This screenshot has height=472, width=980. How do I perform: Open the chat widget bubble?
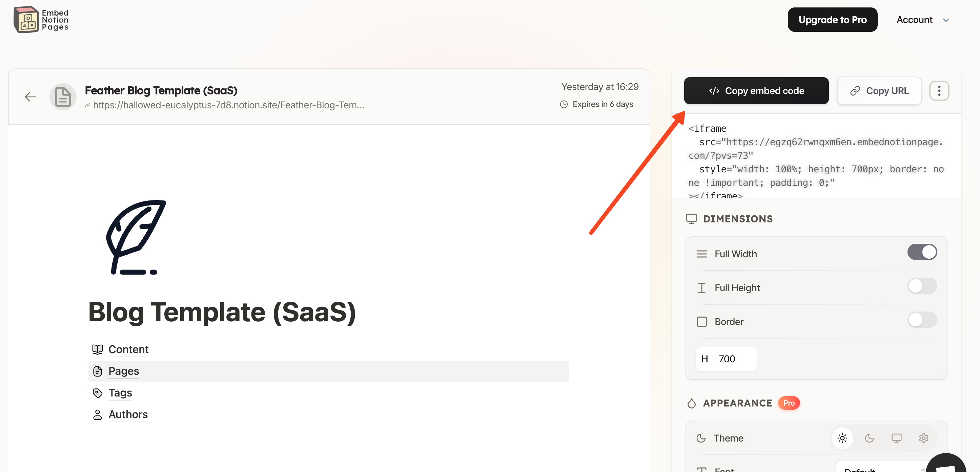coord(946,464)
